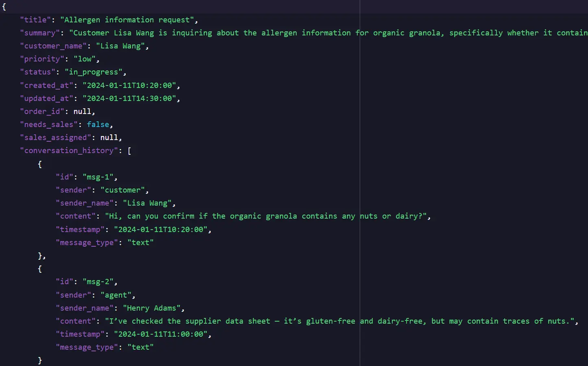Click the "customer" sender value

coord(122,190)
